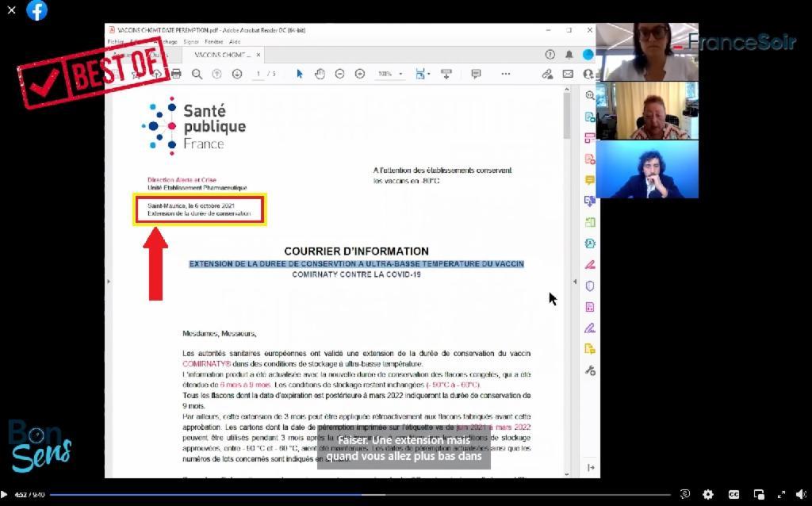The width and height of the screenshot is (812, 506).
Task: Open the video settings gear
Action: [x=708, y=495]
